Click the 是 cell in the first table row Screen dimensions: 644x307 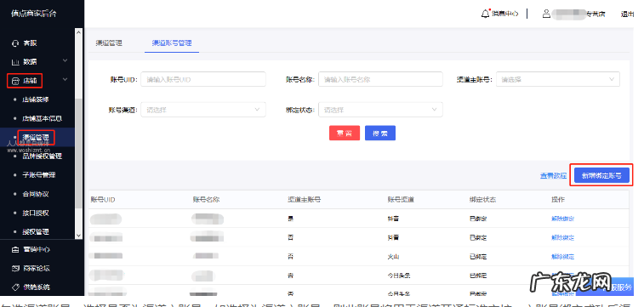291,219
